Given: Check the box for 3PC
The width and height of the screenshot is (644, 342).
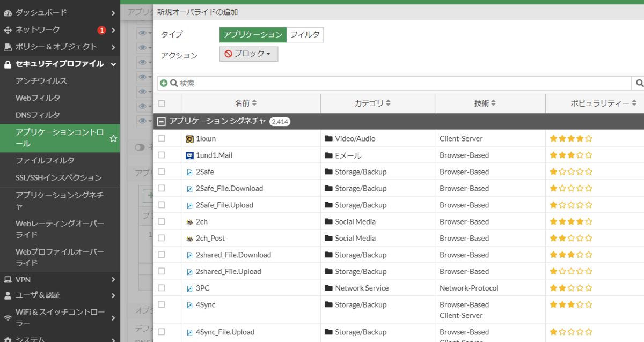Looking at the screenshot, I should (162, 288).
